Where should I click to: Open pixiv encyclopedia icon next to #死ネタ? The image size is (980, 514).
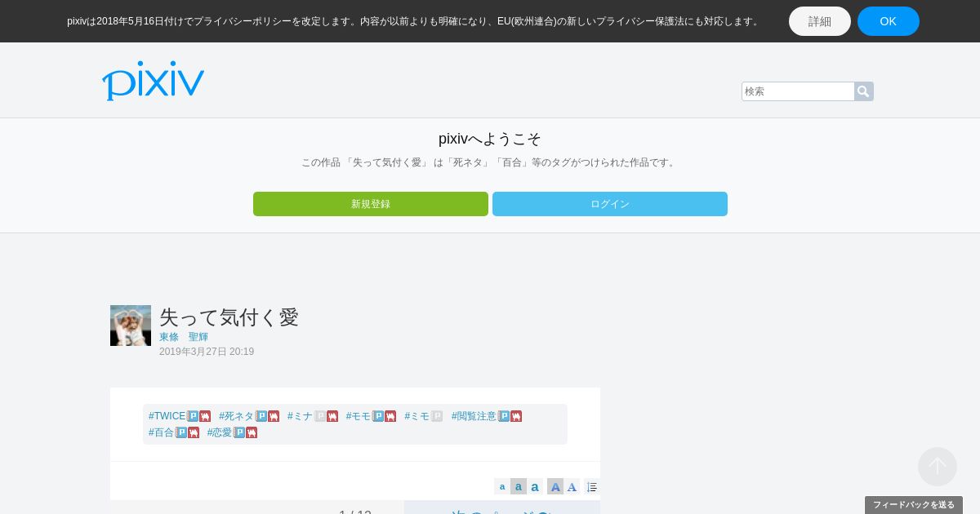pyautogui.click(x=261, y=416)
